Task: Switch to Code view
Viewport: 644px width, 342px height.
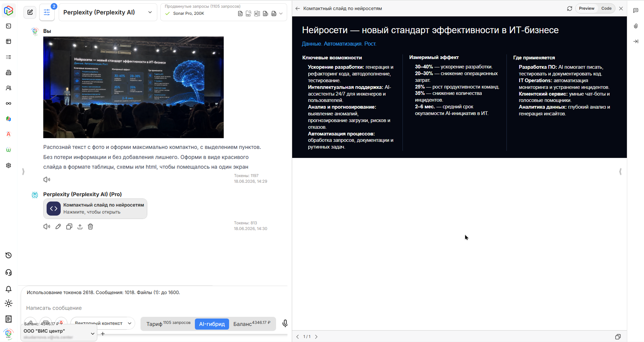Action: (606, 9)
